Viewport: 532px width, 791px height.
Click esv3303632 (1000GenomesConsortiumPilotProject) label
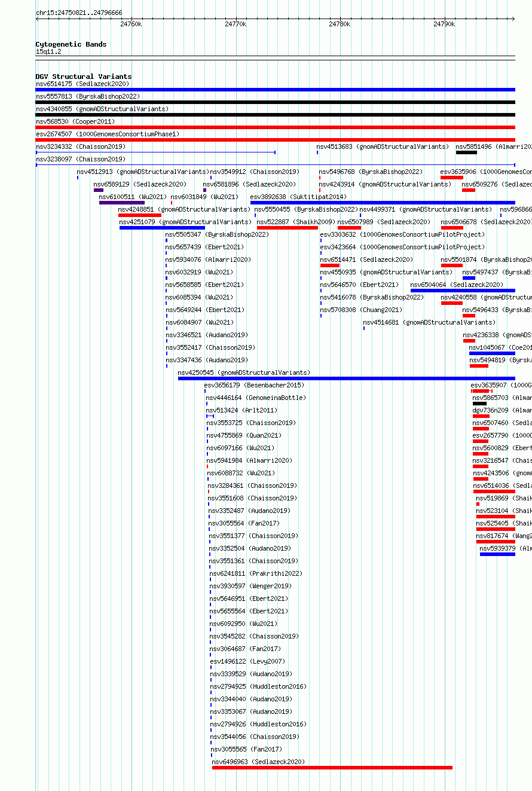point(402,234)
